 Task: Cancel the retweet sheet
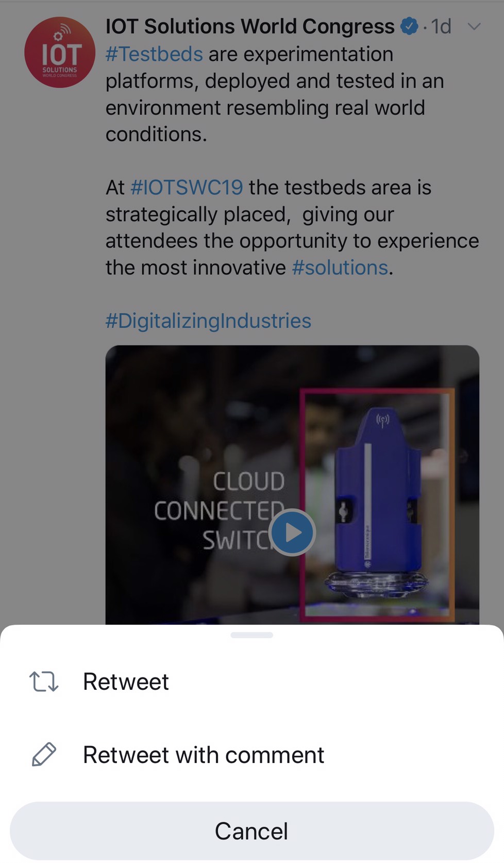252,831
